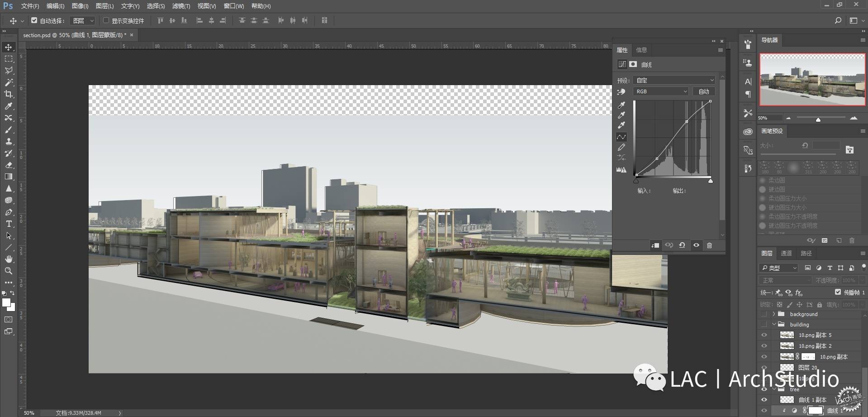This screenshot has width=868, height=417.
Task: Toggle adjustment visibility eye in the Properties footer
Action: click(696, 245)
